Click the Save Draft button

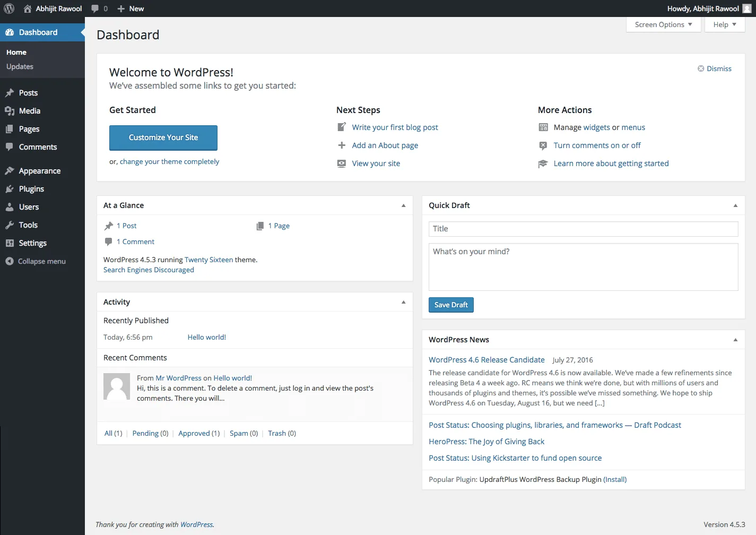pos(451,305)
